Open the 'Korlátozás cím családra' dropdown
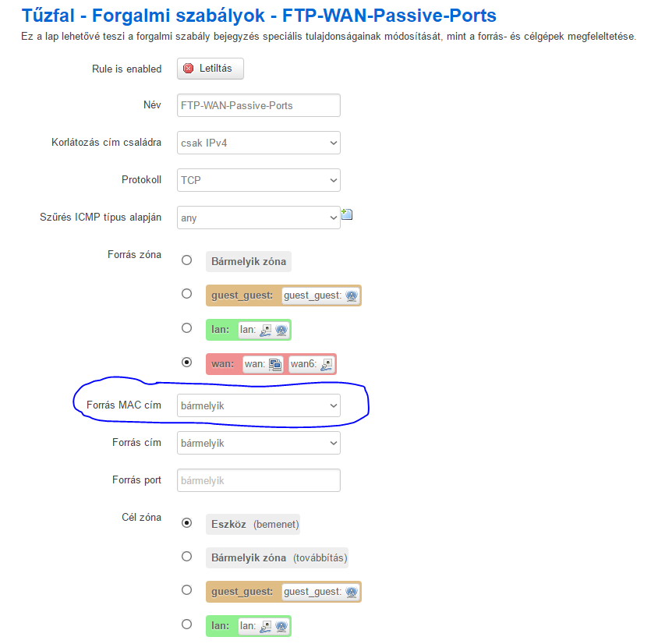 click(x=259, y=143)
